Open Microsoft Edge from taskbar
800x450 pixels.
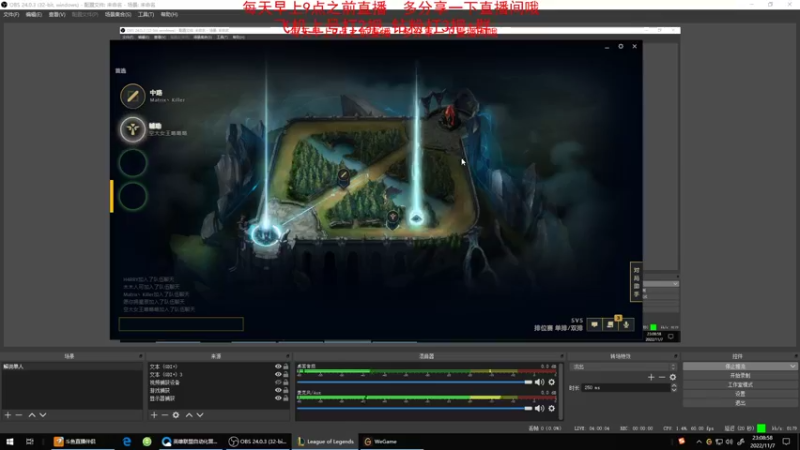pos(127,442)
